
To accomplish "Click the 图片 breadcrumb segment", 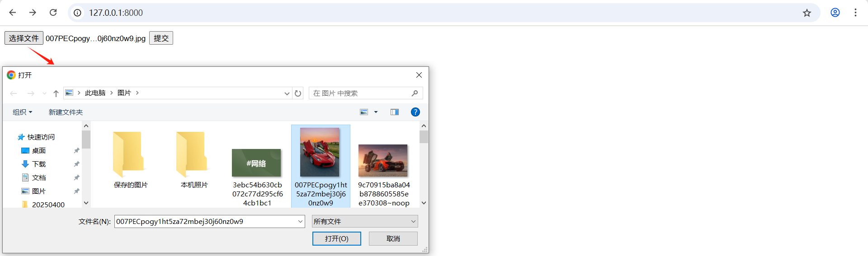I will point(124,93).
